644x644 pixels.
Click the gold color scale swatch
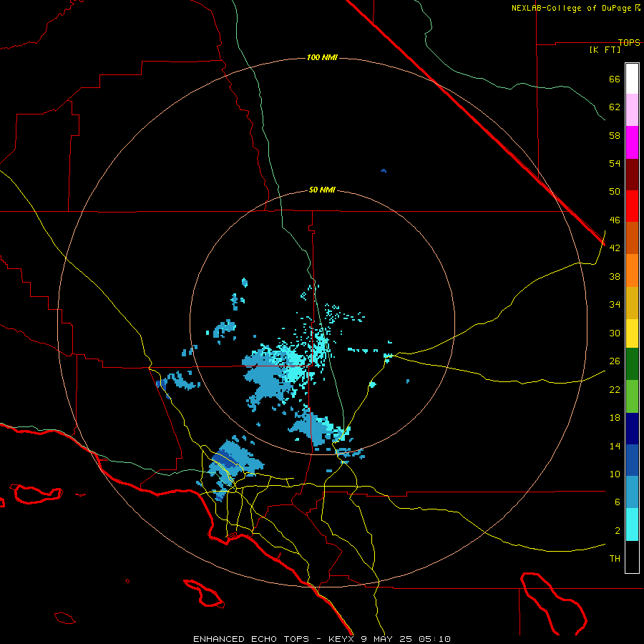[632, 302]
